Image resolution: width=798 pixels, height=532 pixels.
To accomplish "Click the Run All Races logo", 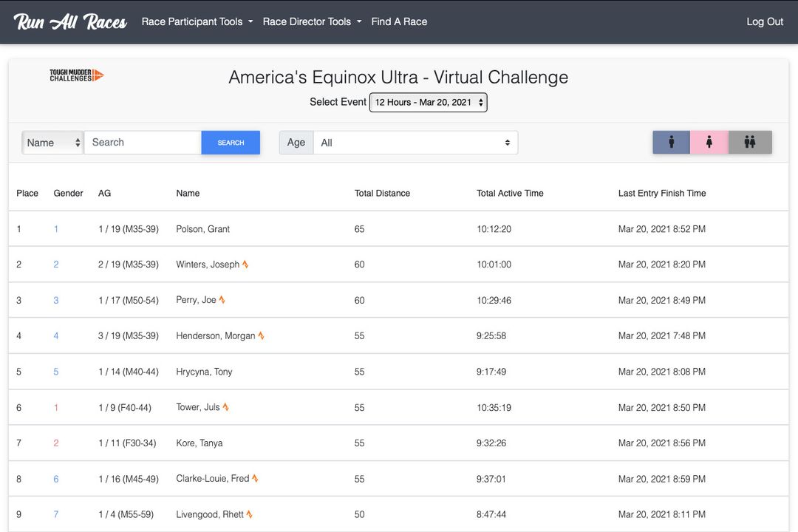I will pos(69,21).
